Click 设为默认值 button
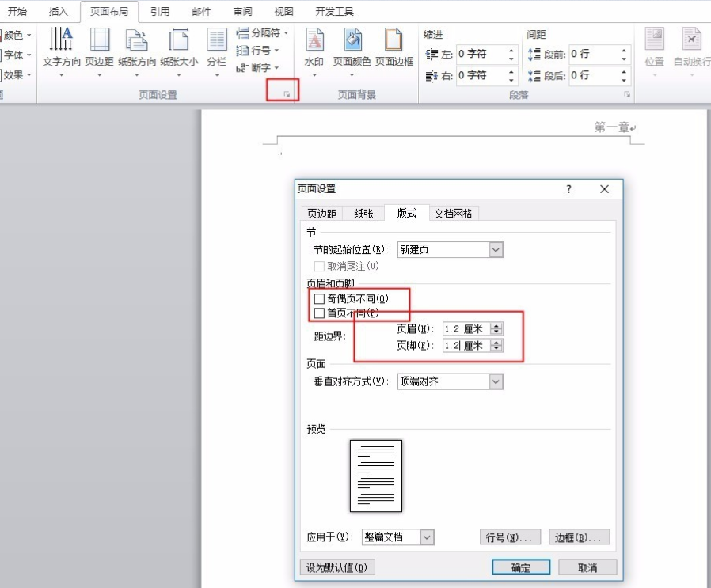Image resolution: width=711 pixels, height=588 pixels. pyautogui.click(x=337, y=567)
